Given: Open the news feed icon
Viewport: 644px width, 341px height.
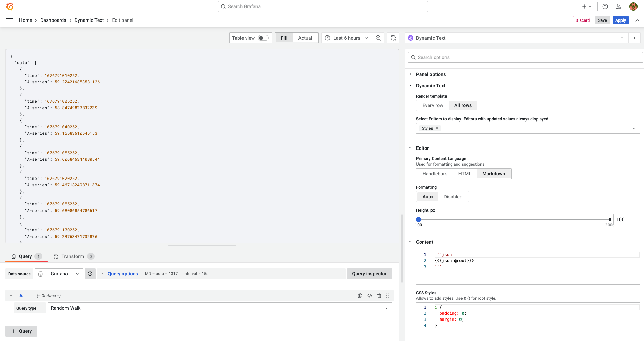Looking at the screenshot, I should (x=618, y=6).
